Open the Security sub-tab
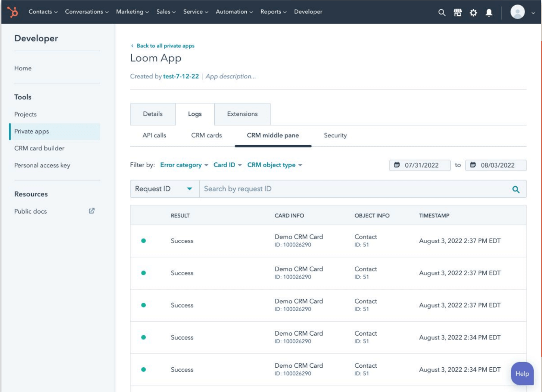The height and width of the screenshot is (392, 542). 335,136
